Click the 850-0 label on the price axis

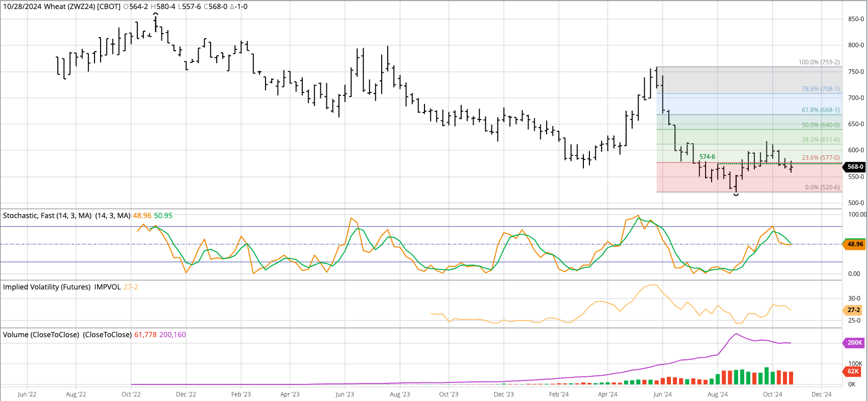point(855,19)
